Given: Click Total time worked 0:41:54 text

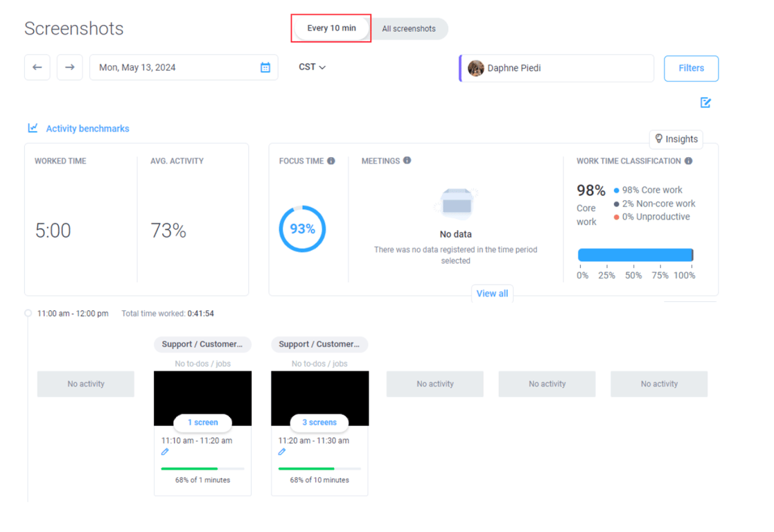Looking at the screenshot, I should pyautogui.click(x=168, y=313).
